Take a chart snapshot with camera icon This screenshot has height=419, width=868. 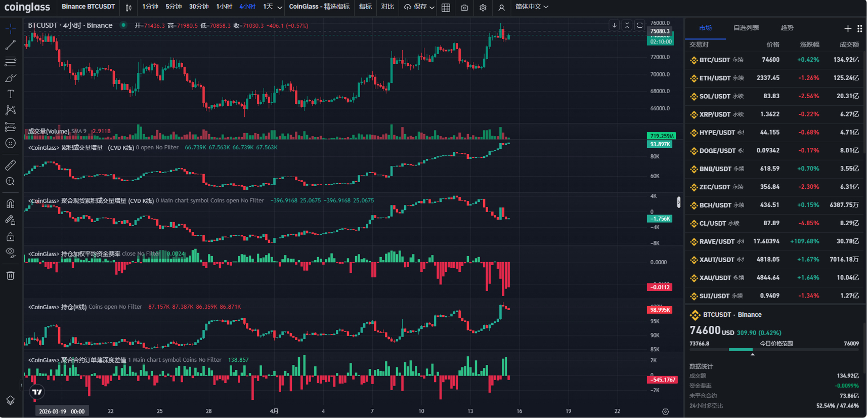click(x=464, y=8)
